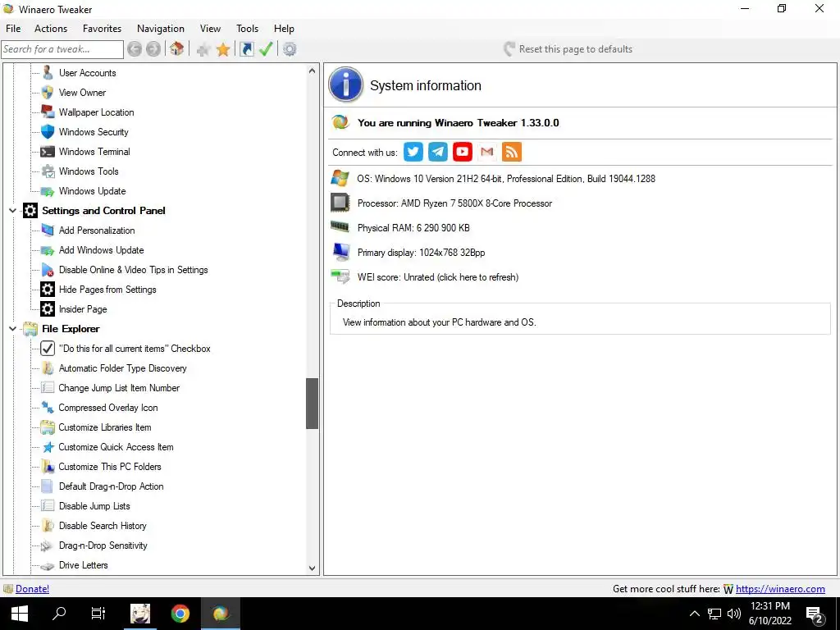Click the WEI score icon
This screenshot has width=840, height=630.
(x=340, y=276)
